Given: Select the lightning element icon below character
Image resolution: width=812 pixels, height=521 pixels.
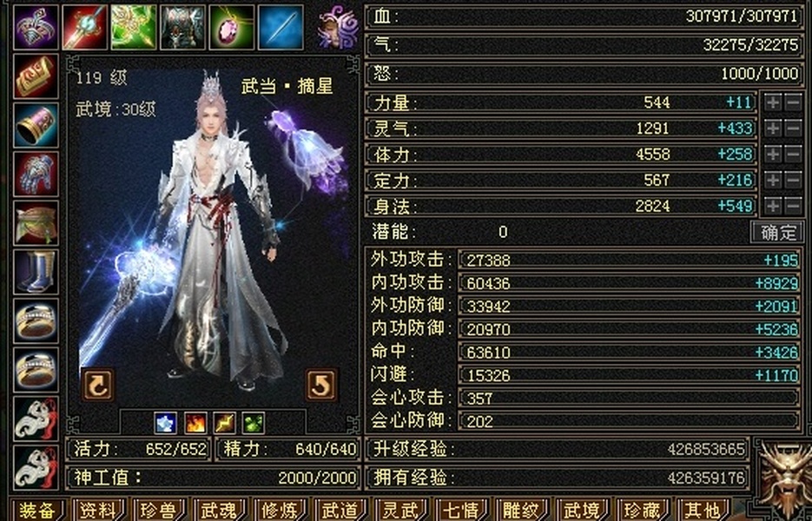Looking at the screenshot, I should (224, 423).
